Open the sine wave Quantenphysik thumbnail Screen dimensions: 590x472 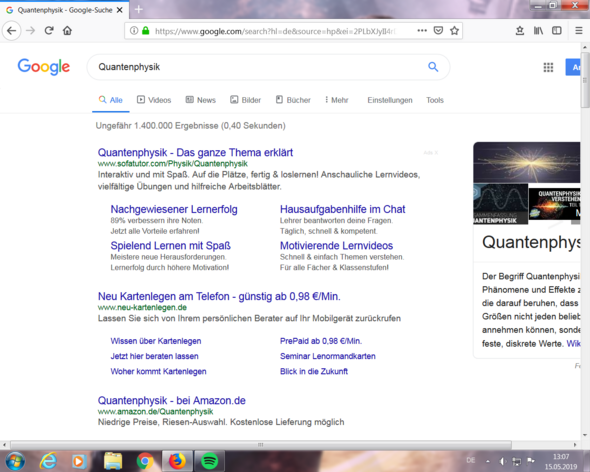[x=500, y=204]
